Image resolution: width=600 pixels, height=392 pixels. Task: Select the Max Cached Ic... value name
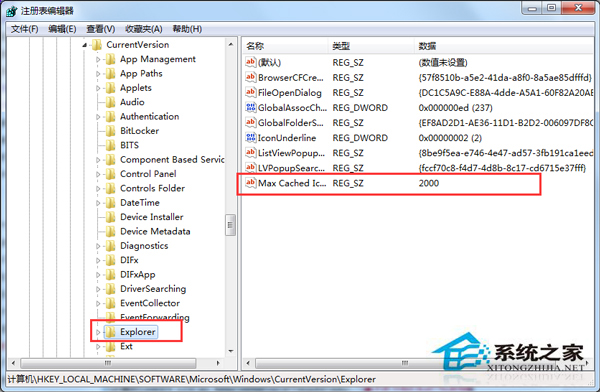pos(292,183)
